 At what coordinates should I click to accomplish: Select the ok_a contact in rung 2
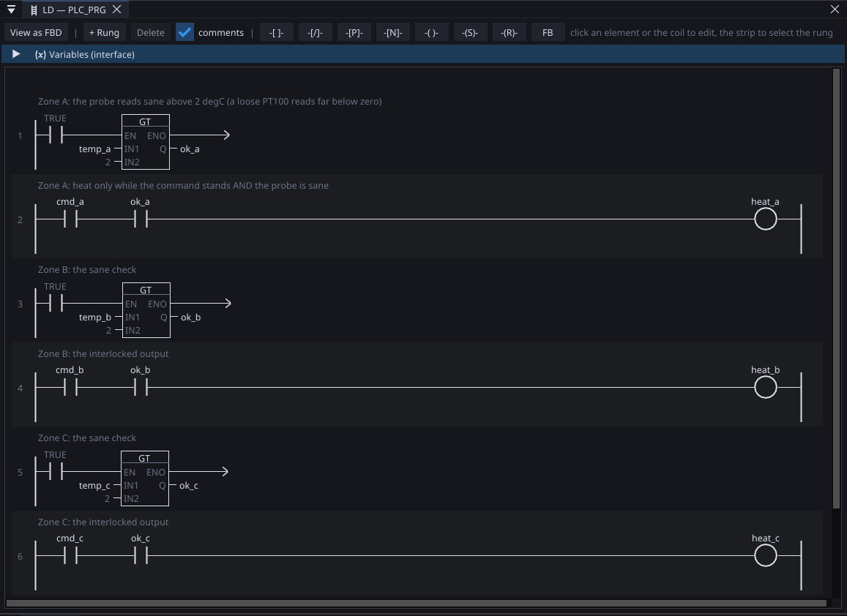click(141, 219)
